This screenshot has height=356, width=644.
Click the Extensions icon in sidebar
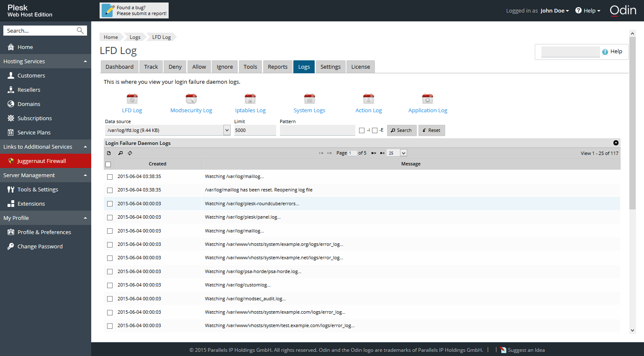[x=11, y=204]
